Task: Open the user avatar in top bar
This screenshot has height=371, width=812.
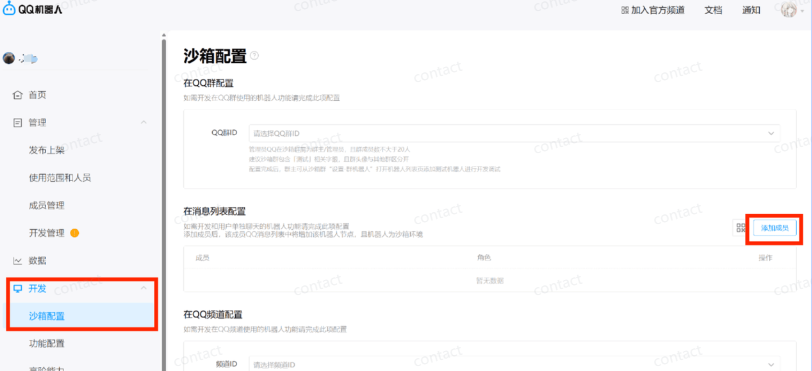Action: click(x=789, y=10)
